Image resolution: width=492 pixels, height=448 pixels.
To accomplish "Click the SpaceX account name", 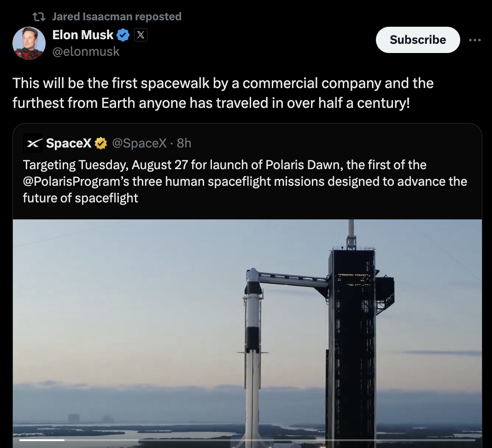I will (x=69, y=143).
